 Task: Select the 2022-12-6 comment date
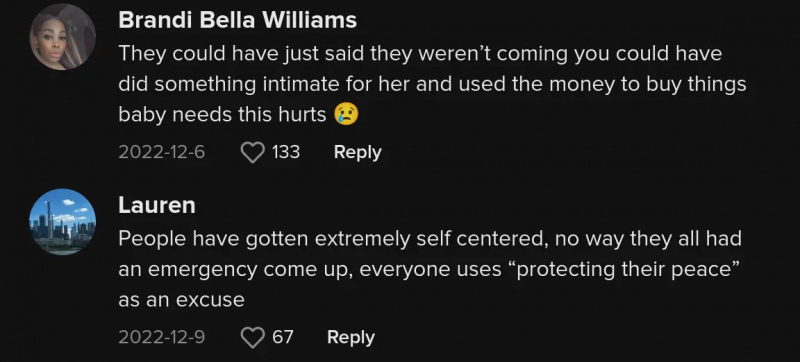point(162,152)
